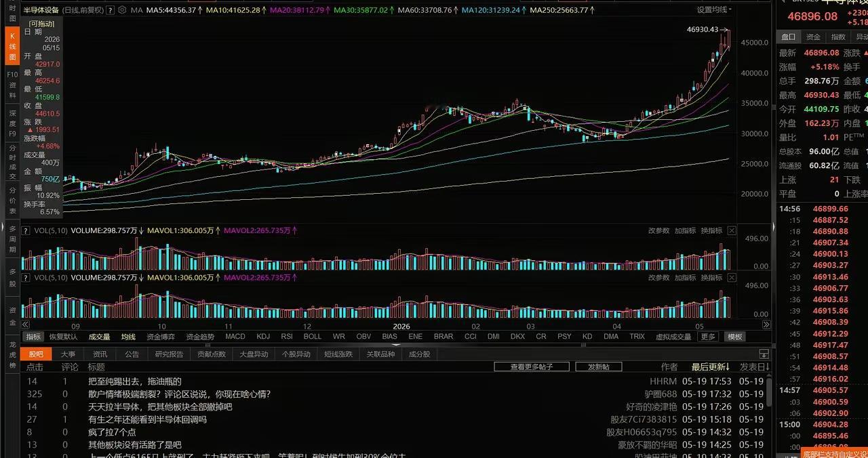This screenshot has height=458, width=868.
Task: Click the 查看更多帖子 button
Action: 532,367
